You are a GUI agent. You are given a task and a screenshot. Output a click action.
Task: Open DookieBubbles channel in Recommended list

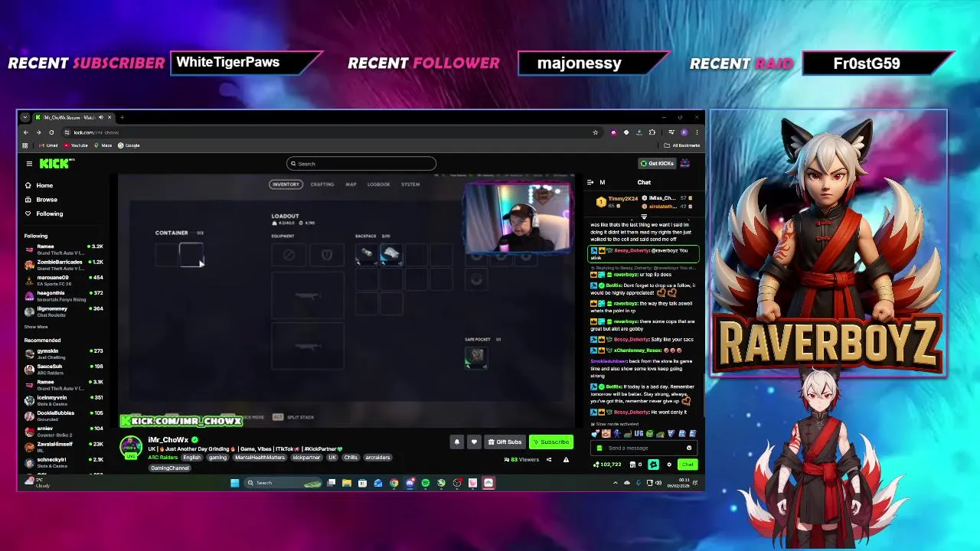pyautogui.click(x=64, y=416)
